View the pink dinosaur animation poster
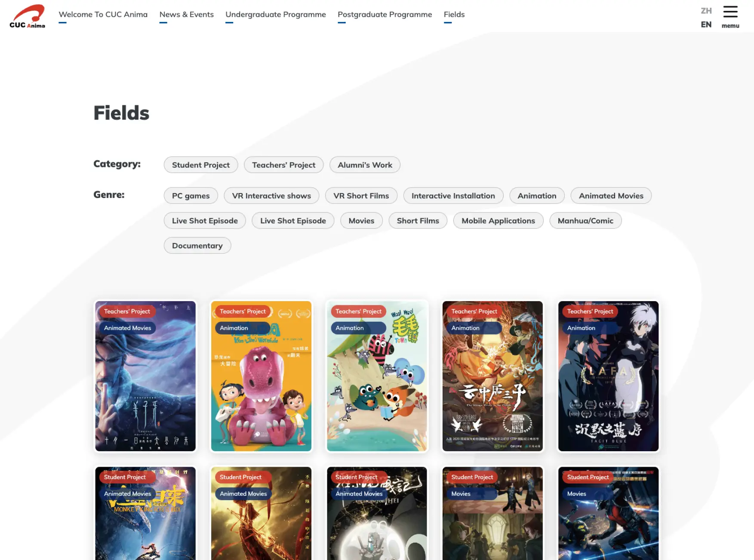The height and width of the screenshot is (560, 754). (x=261, y=376)
